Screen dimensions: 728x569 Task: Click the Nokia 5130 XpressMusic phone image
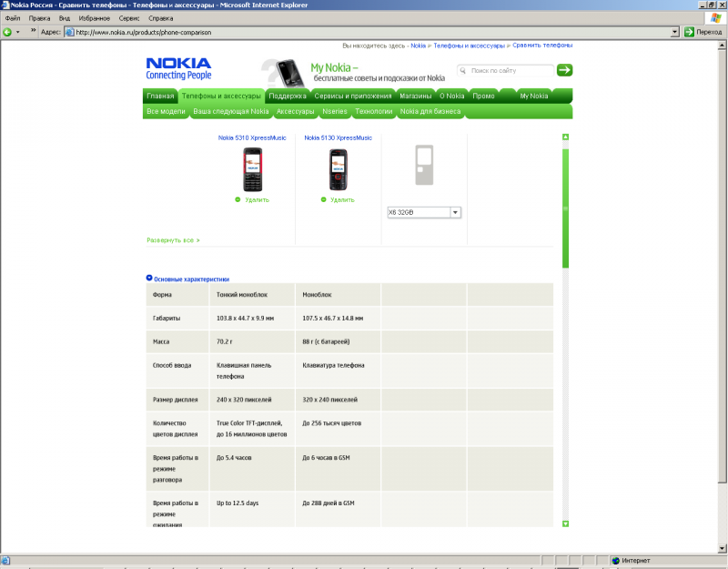coord(339,169)
